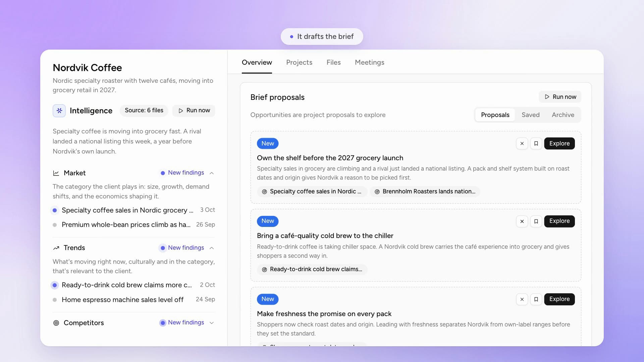Image resolution: width=644 pixels, height=362 pixels.
Task: Click the Market chart icon
Action: click(x=56, y=173)
